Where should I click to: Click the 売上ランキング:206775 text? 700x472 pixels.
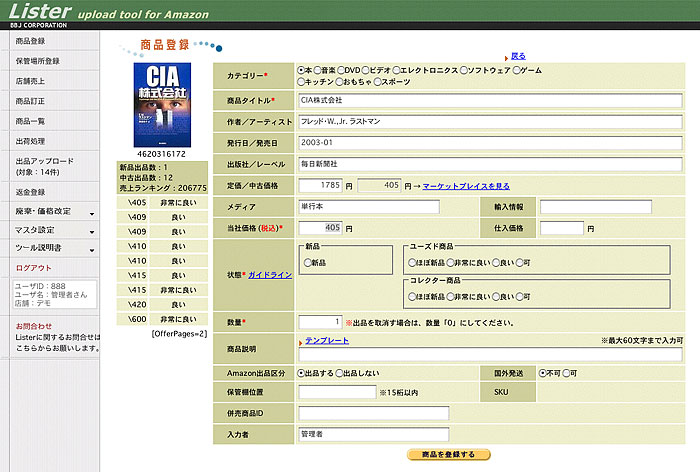(163, 188)
